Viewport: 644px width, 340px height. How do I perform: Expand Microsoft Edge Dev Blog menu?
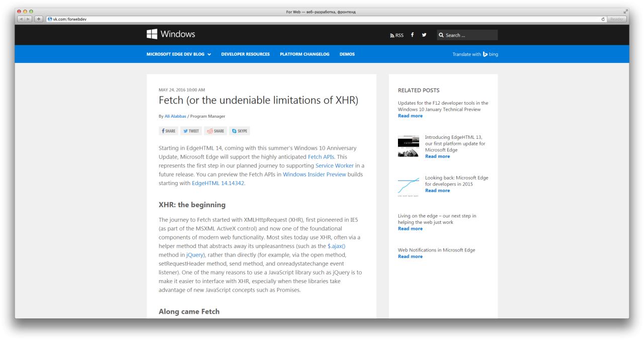tap(179, 54)
